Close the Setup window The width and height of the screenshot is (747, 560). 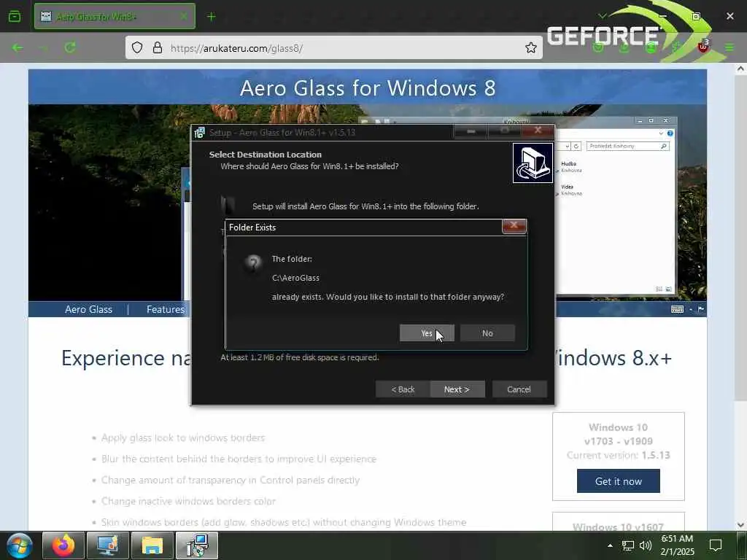(x=538, y=130)
